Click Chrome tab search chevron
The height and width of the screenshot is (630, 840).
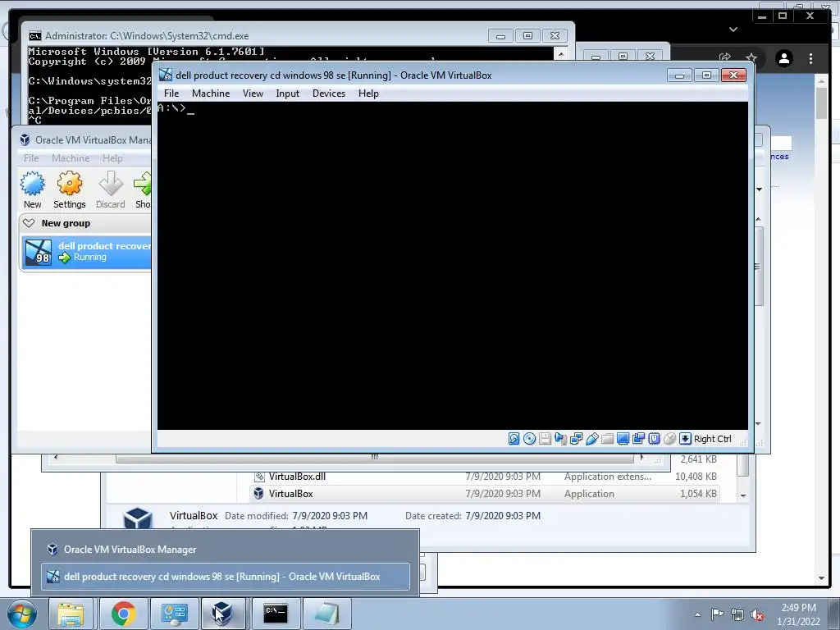pyautogui.click(x=733, y=30)
